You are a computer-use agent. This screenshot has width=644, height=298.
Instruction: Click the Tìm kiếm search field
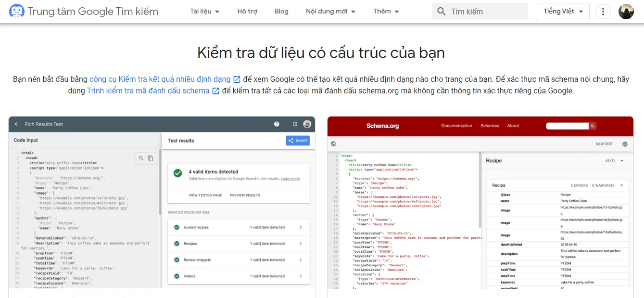[x=486, y=12]
